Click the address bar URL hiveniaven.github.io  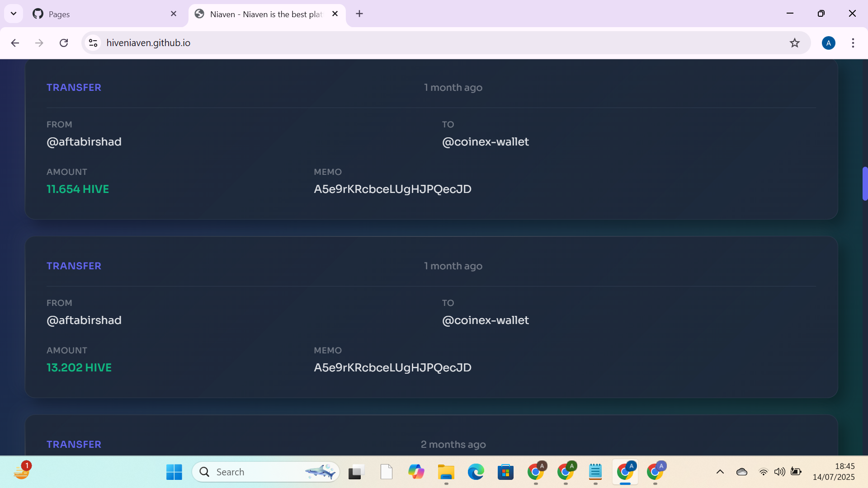(148, 43)
